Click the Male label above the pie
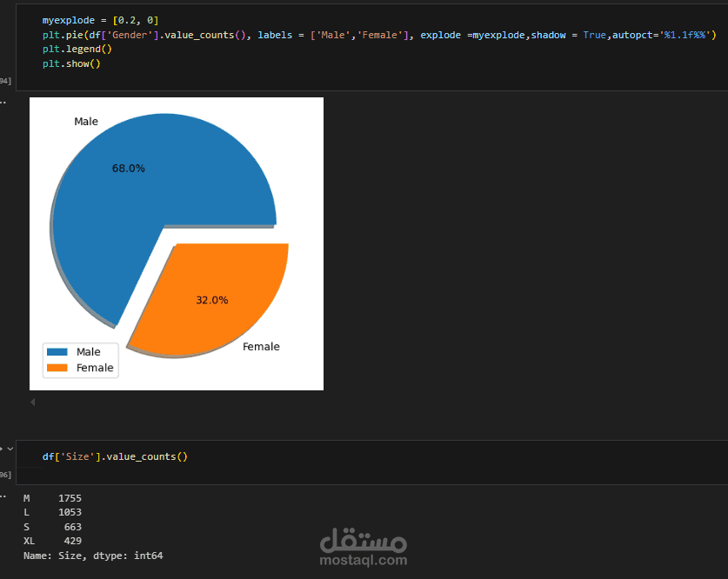728x579 pixels. [86, 122]
